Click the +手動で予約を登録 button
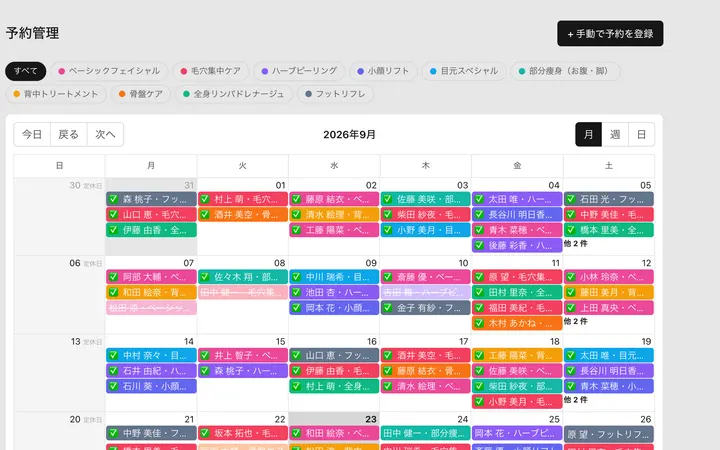This screenshot has height=450, width=720. tap(610, 34)
